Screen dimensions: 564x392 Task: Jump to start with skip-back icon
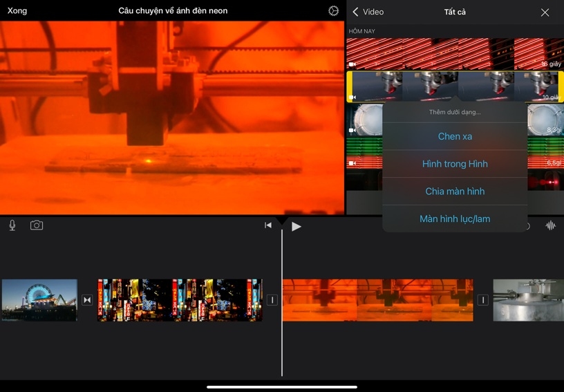coord(268,225)
